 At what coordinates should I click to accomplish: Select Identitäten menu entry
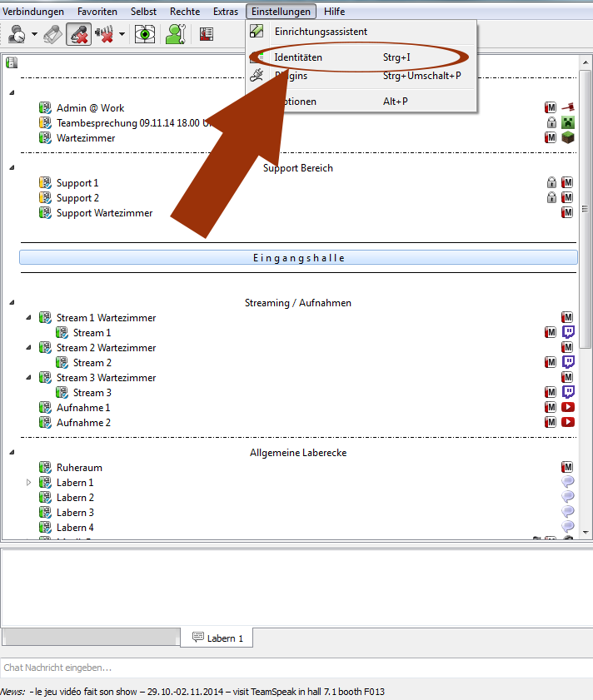tap(361, 57)
